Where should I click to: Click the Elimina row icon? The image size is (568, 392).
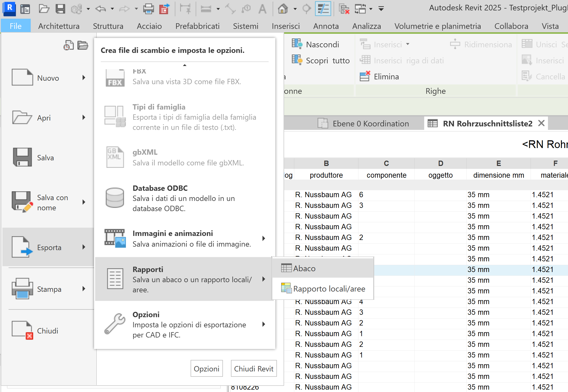click(x=365, y=76)
